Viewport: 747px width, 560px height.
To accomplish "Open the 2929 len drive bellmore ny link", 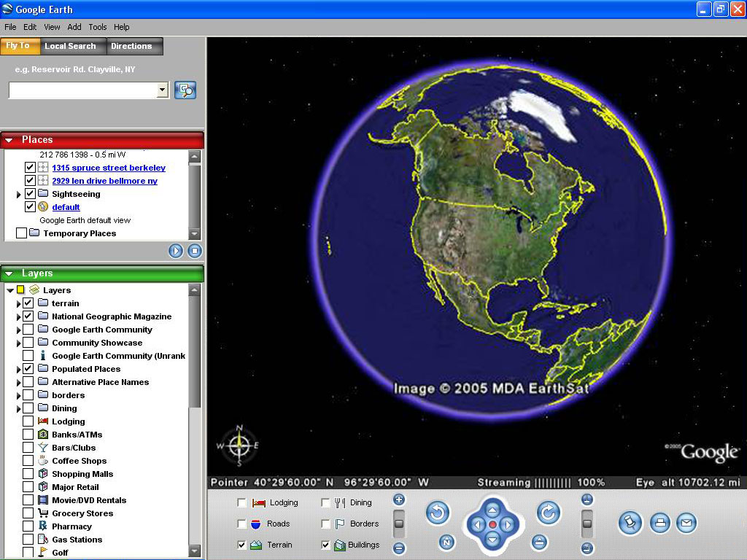I will [x=104, y=181].
